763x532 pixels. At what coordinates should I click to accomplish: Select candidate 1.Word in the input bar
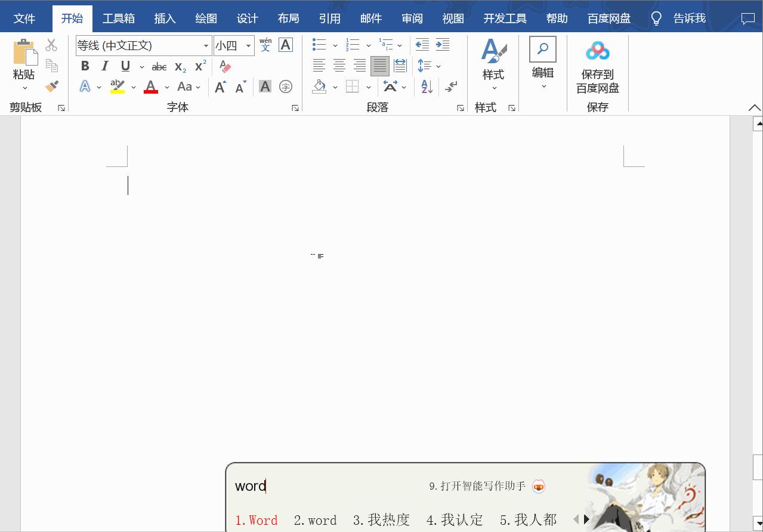click(x=257, y=519)
